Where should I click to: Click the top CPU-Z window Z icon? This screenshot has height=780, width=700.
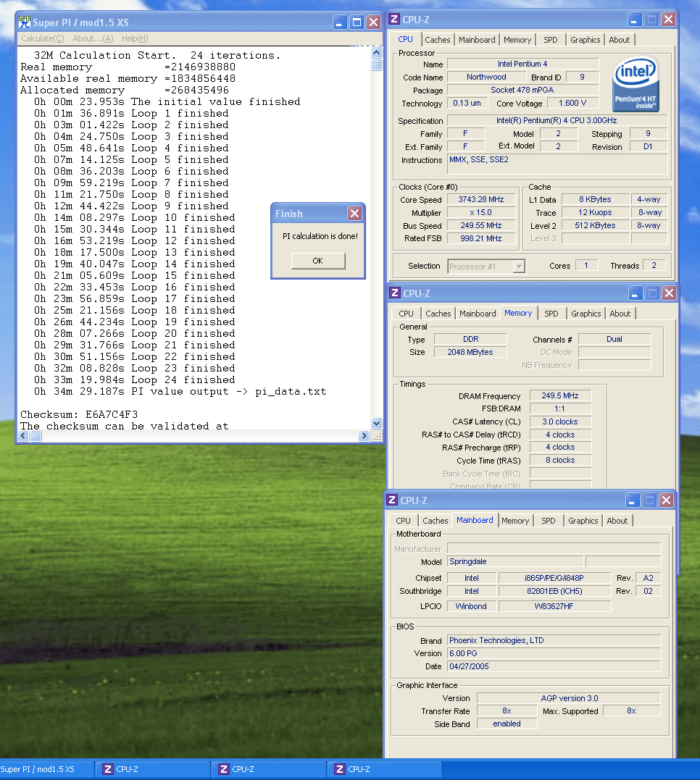coord(394,20)
